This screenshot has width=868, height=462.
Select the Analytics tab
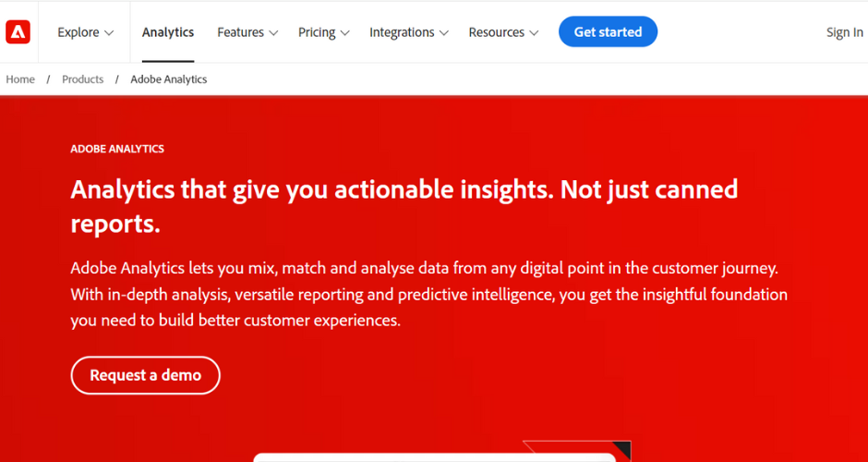[168, 32]
